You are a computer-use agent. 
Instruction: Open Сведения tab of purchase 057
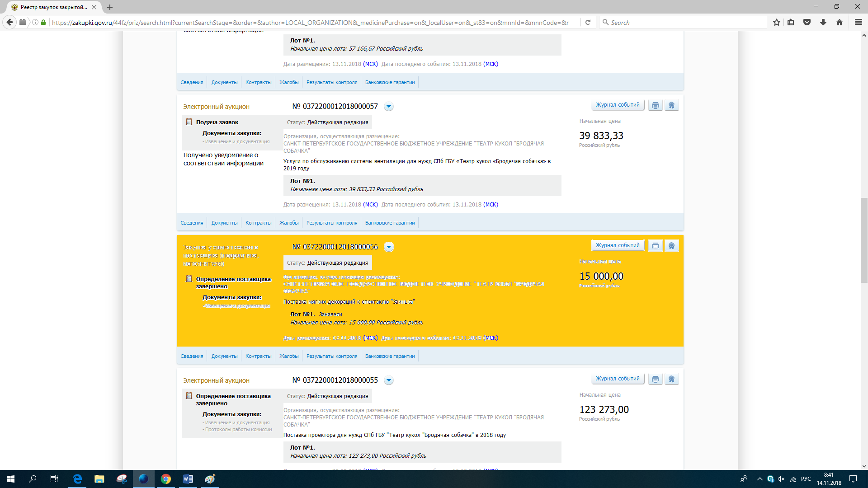(x=192, y=223)
